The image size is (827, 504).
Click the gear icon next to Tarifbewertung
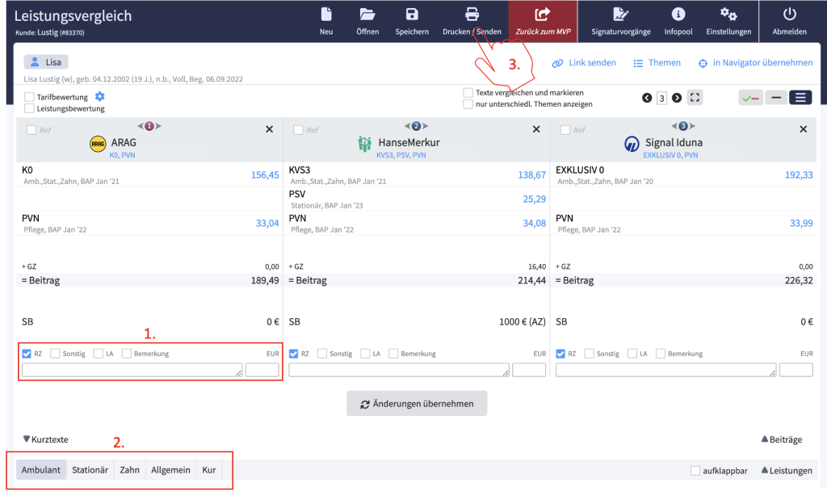pyautogui.click(x=99, y=96)
